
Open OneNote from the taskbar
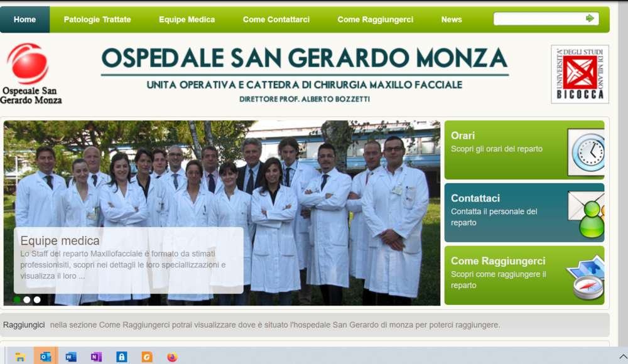click(x=96, y=357)
